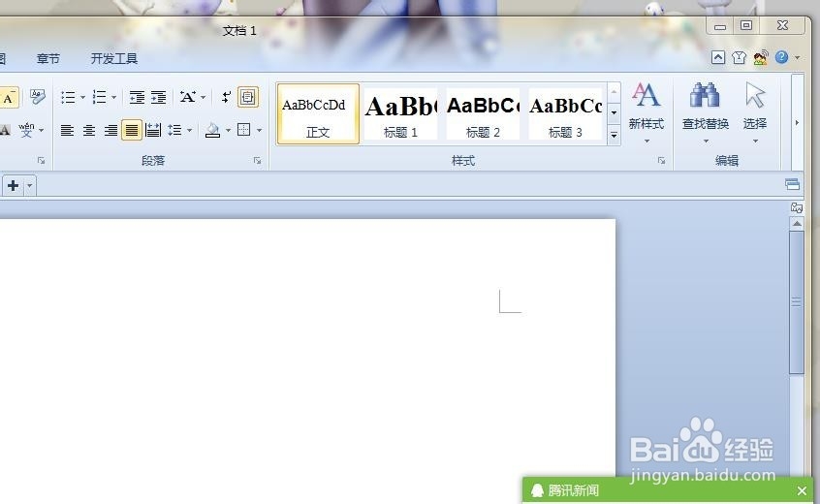Decrease the paragraph indent

(x=137, y=97)
